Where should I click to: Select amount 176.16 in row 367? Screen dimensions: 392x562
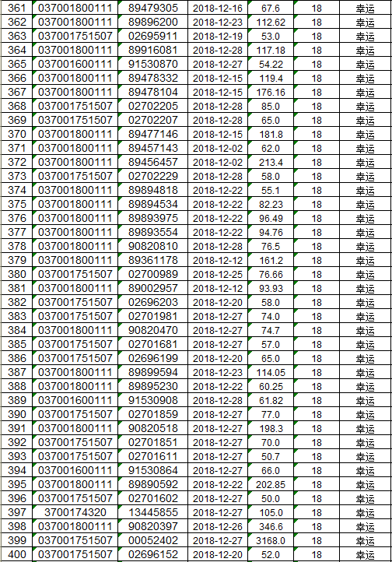[271, 92]
